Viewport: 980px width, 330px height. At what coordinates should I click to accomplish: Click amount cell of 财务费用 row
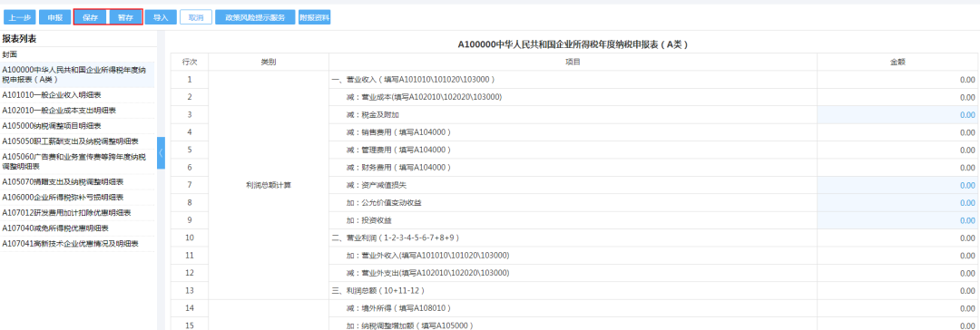point(898,168)
